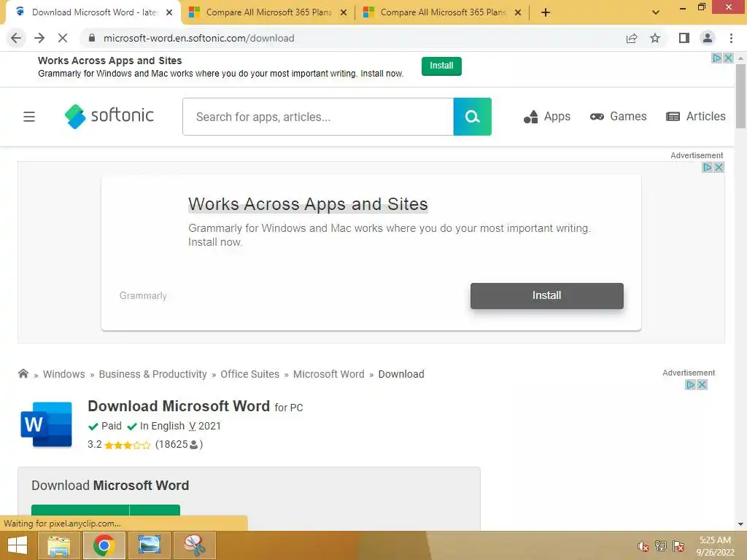
Task: Click the muted volume tray icon
Action: (643, 546)
